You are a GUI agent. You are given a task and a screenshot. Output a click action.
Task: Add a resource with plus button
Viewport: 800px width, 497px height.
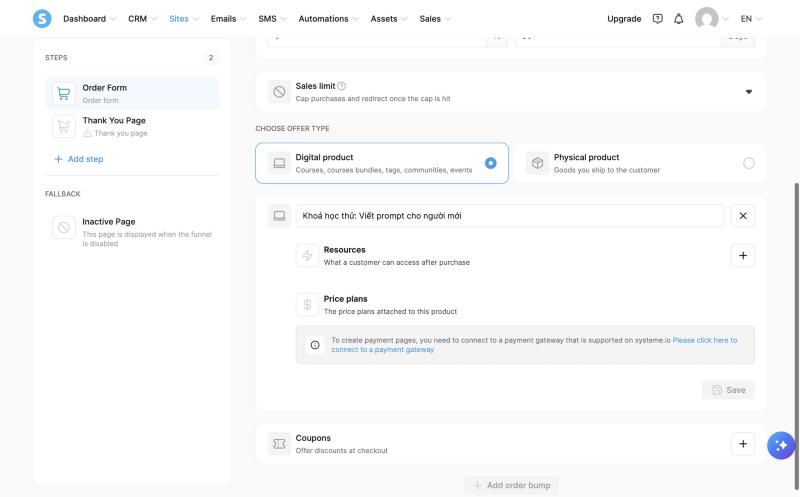pyautogui.click(x=743, y=256)
